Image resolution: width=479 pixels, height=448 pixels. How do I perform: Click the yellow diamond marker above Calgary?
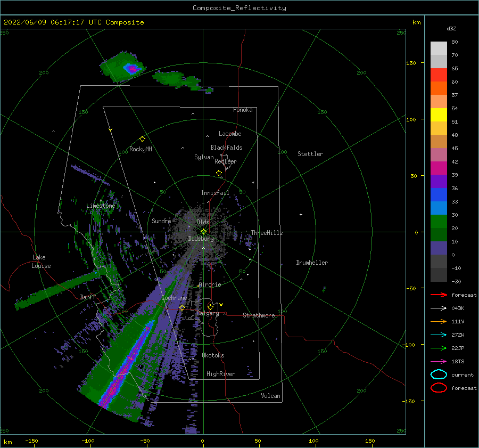coord(210,307)
